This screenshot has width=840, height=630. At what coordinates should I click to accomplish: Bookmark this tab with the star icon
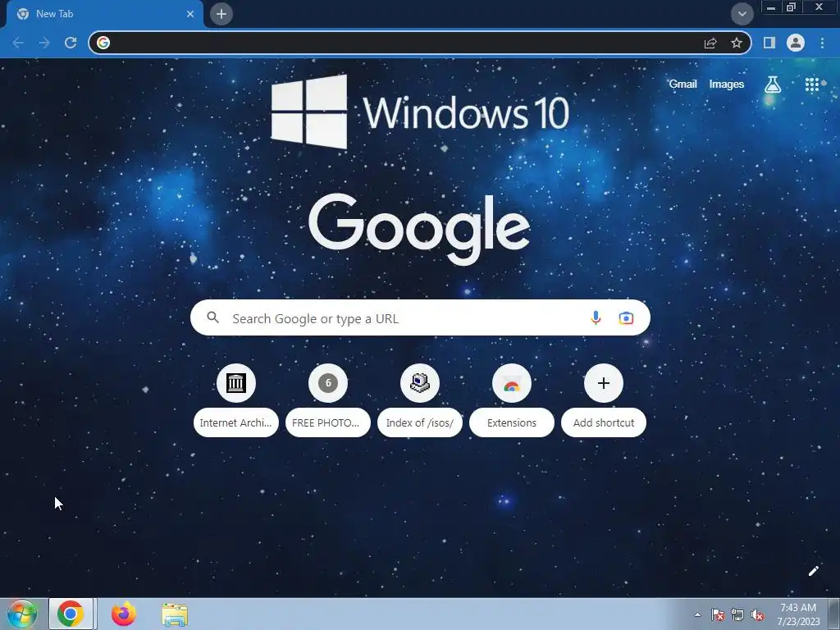pos(737,43)
